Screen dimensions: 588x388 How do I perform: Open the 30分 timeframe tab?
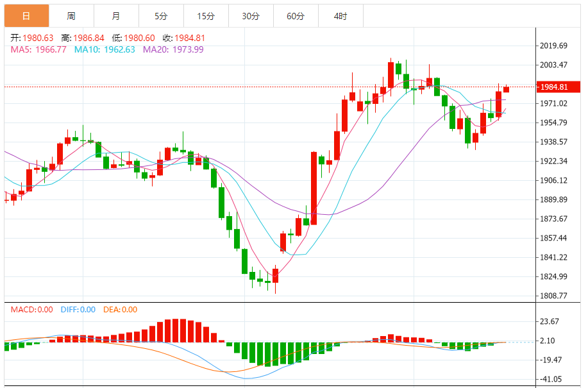tap(251, 16)
